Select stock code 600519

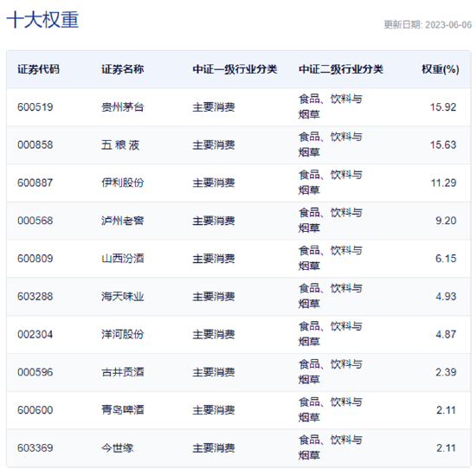[x=35, y=107]
